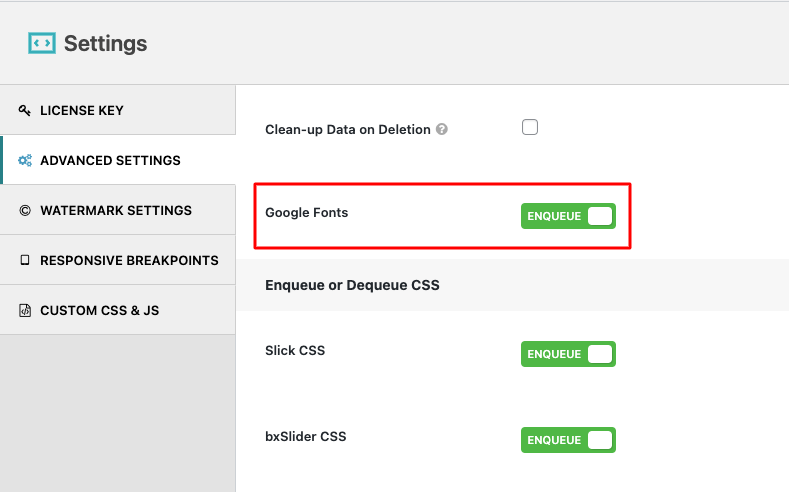Image resolution: width=789 pixels, height=492 pixels.
Task: Switch to the Responsive Breakpoints tab
Action: pyautogui.click(x=129, y=260)
